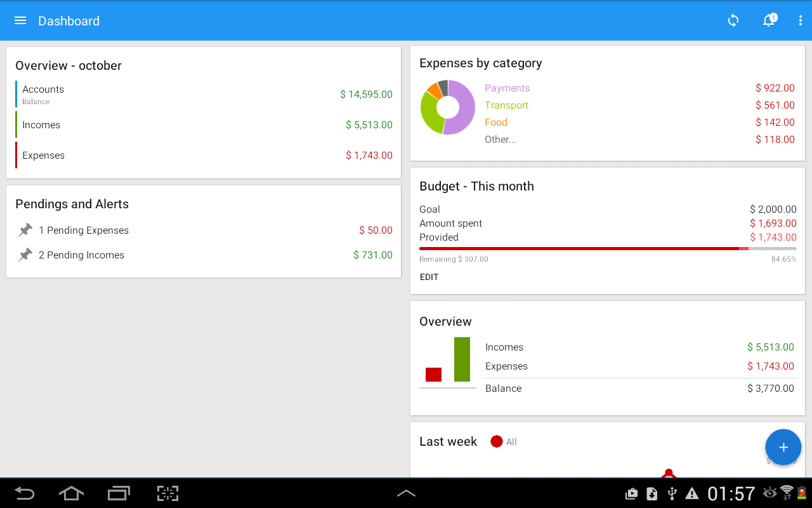This screenshot has height=508, width=812.
Task: Open the Expenses row in Overview - october
Action: click(204, 155)
